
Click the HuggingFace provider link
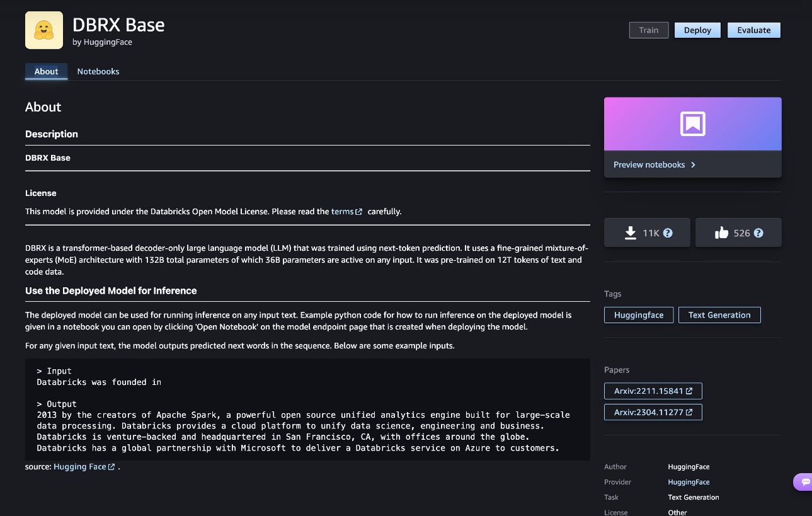(689, 482)
